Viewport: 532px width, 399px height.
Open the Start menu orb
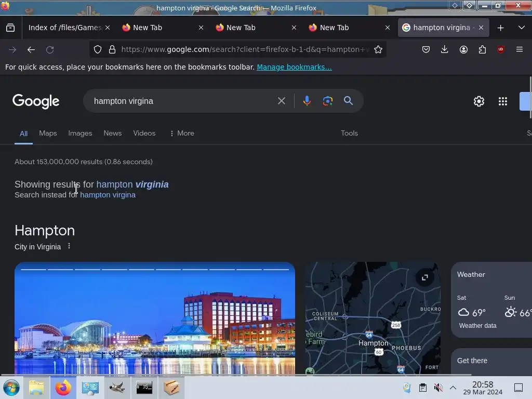11,388
